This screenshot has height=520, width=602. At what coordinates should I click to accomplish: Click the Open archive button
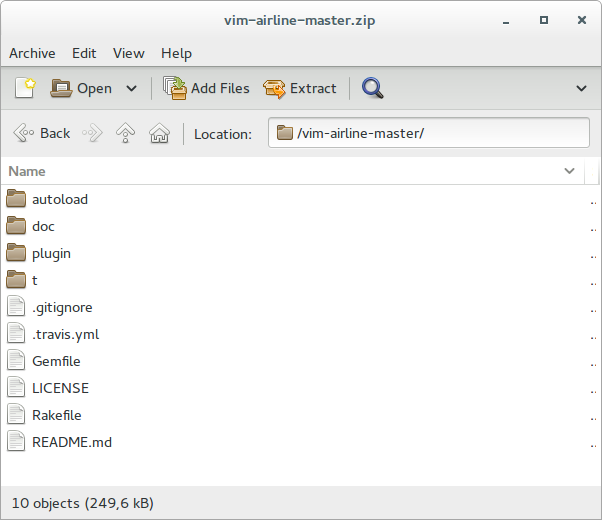pos(81,88)
